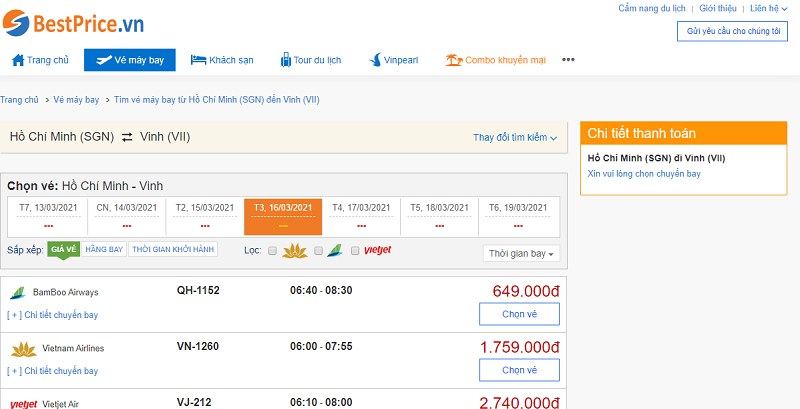The height and width of the screenshot is (409, 800).
Task: Click Vietjet logo on VJ-212 row
Action: tap(23, 404)
